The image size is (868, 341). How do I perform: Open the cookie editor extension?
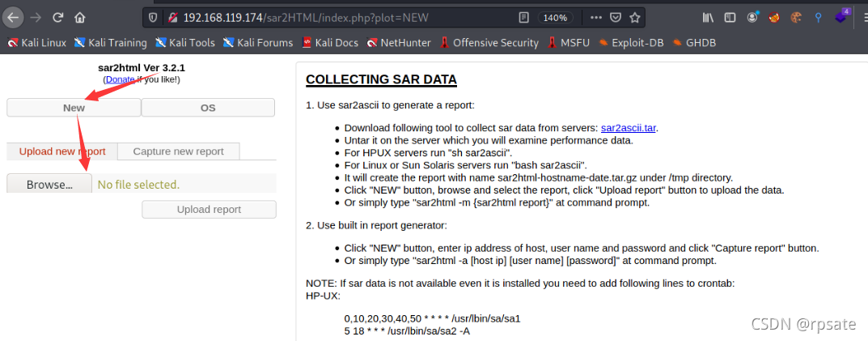point(796,18)
